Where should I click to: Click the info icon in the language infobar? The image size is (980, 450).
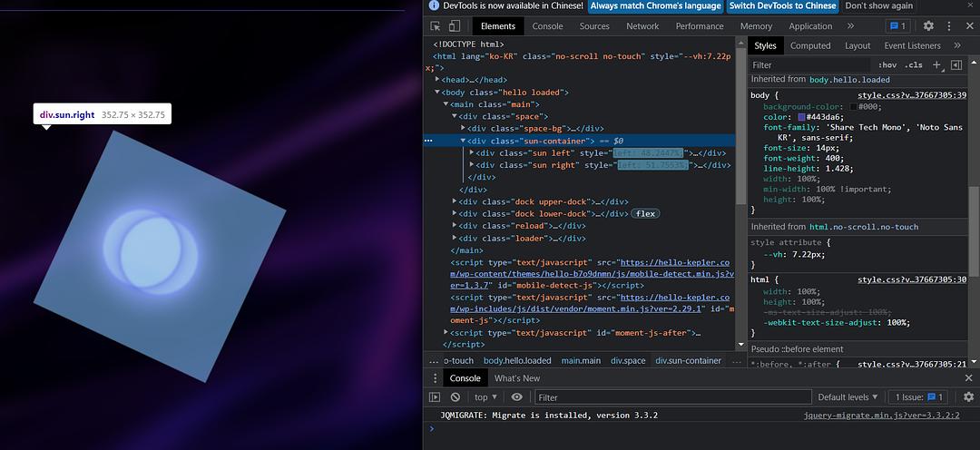[435, 5]
